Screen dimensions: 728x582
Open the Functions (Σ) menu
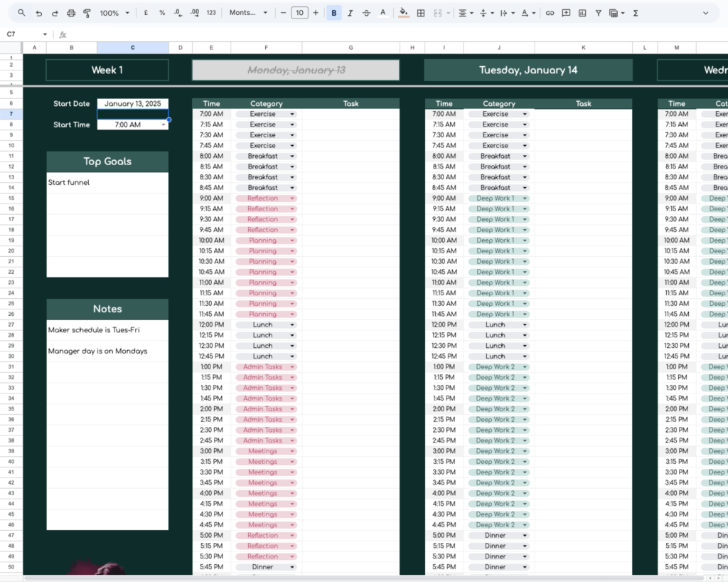click(635, 12)
